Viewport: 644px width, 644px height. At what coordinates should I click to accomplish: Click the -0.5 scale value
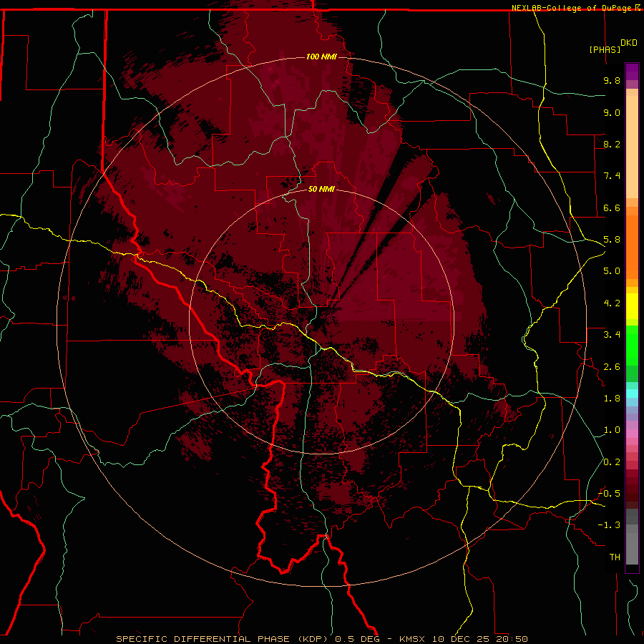point(609,494)
